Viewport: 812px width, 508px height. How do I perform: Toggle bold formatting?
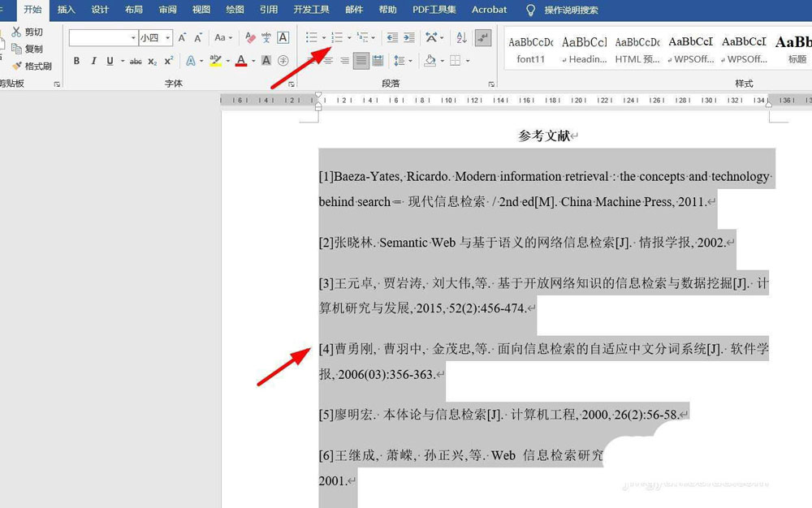[76, 61]
